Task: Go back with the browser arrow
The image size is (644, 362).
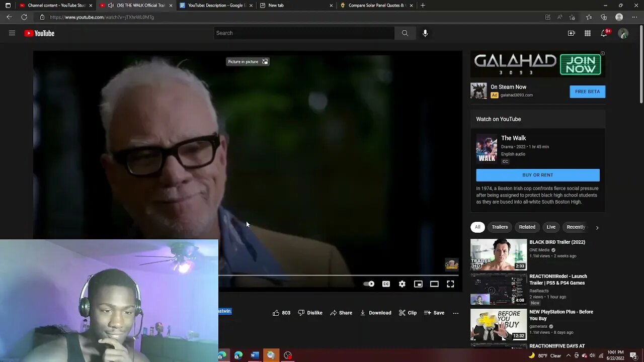Action: [9, 17]
